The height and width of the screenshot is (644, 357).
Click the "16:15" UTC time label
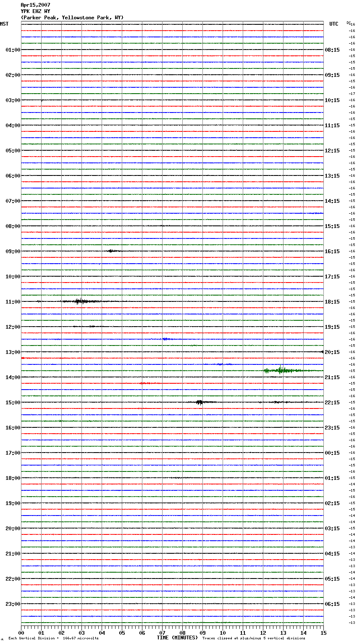[x=332, y=251]
